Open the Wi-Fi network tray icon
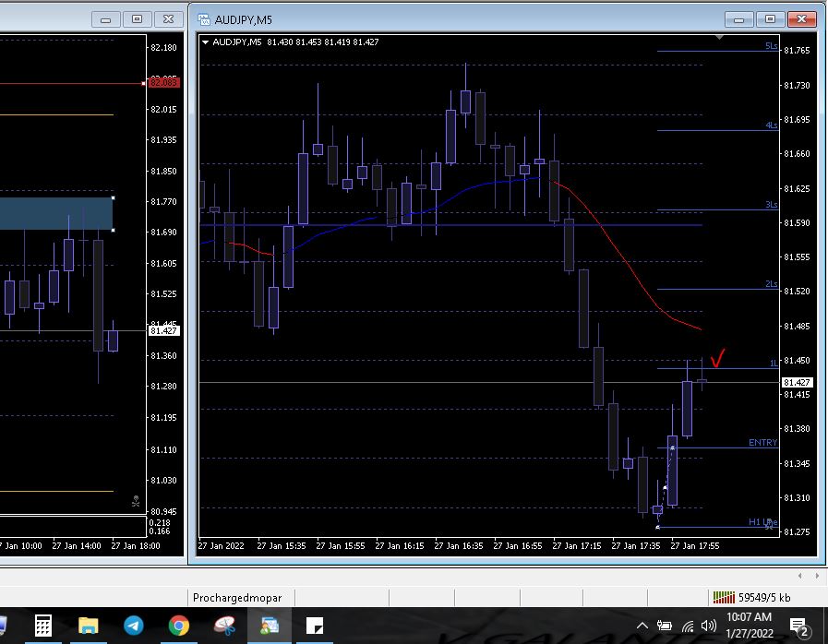This screenshot has height=644, width=828. 687,626
